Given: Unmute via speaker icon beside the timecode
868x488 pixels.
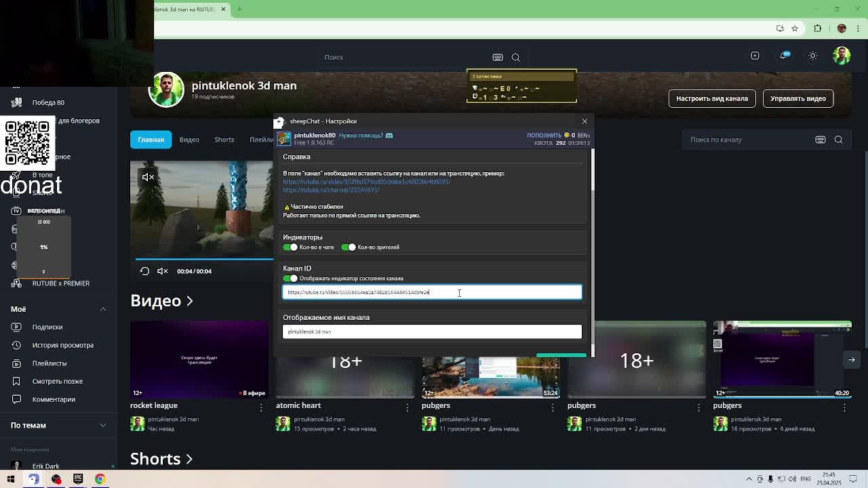Looking at the screenshot, I should coord(163,271).
